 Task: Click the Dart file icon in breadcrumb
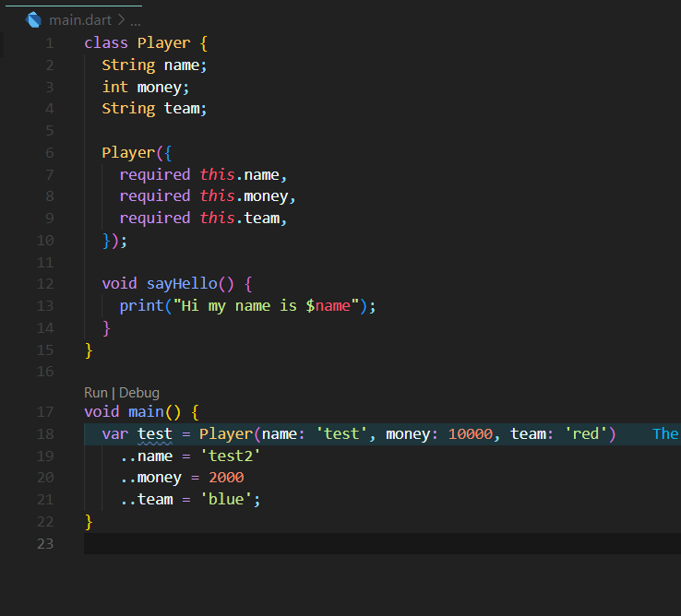point(33,20)
